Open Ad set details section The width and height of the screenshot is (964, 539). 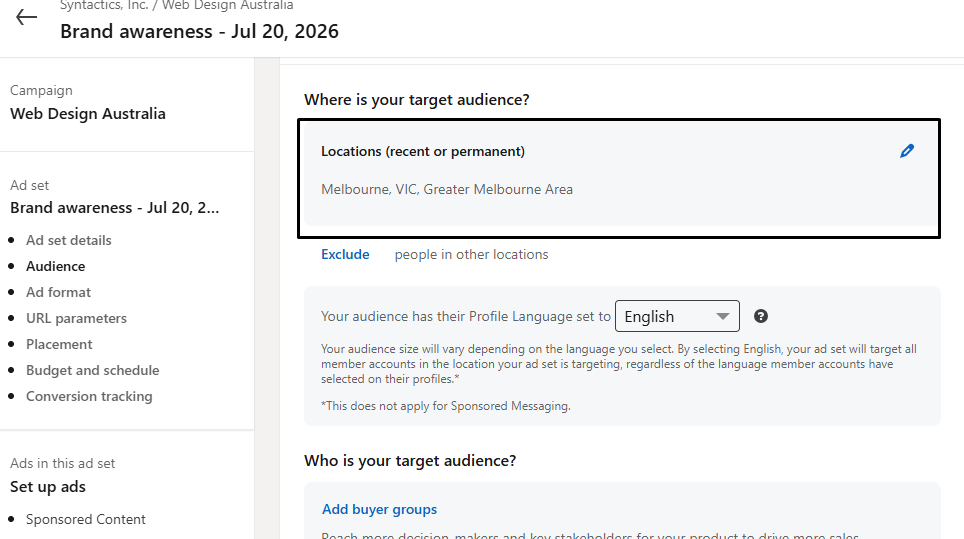tap(68, 240)
